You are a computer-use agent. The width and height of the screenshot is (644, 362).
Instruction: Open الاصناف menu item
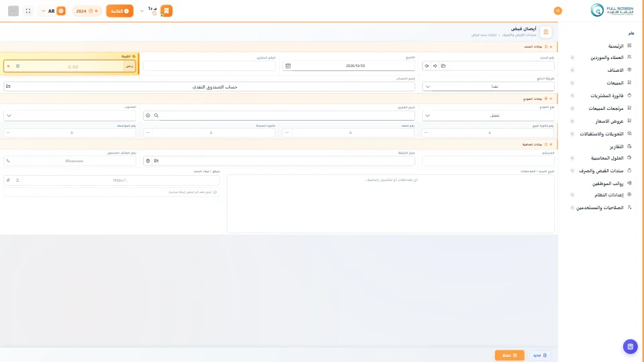(x=615, y=70)
